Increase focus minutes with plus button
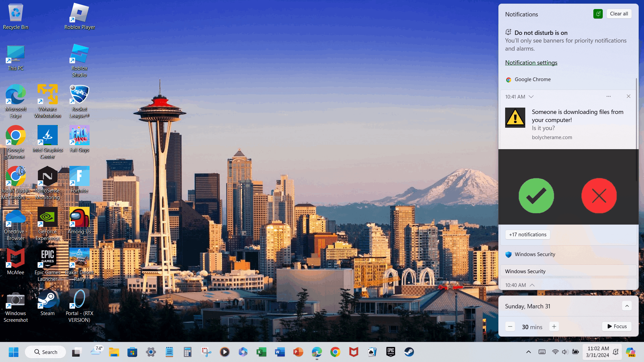This screenshot has width=644, height=362. (554, 326)
